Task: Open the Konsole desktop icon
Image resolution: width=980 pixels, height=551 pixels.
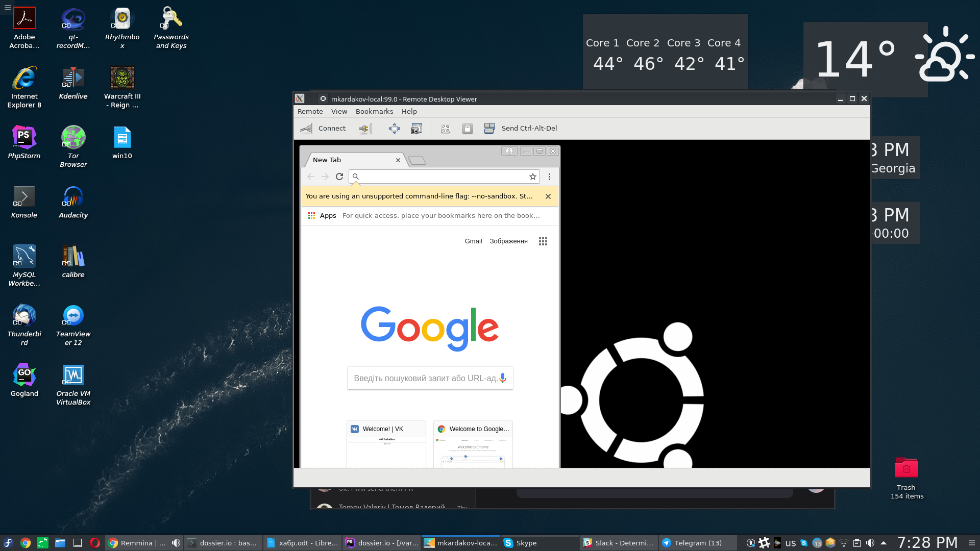Action: coord(24,203)
